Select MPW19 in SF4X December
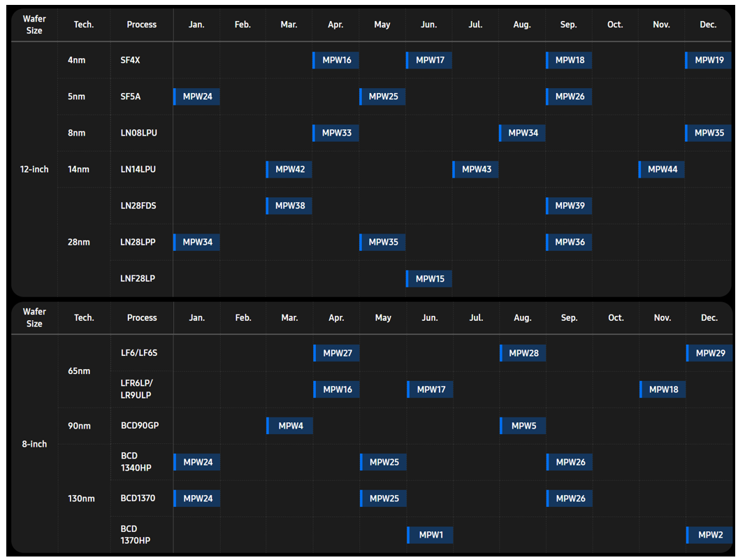This screenshot has height=560, width=738. pyautogui.click(x=709, y=60)
